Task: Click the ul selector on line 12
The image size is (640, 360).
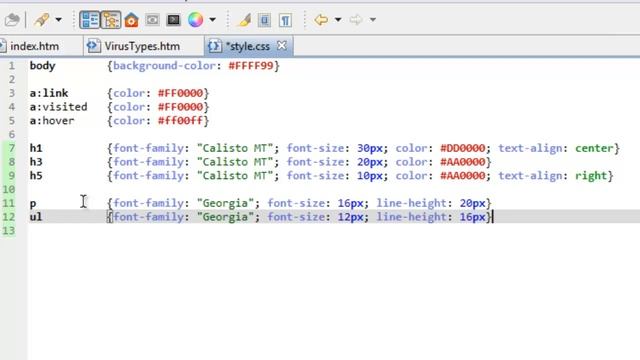Action: pos(36,217)
